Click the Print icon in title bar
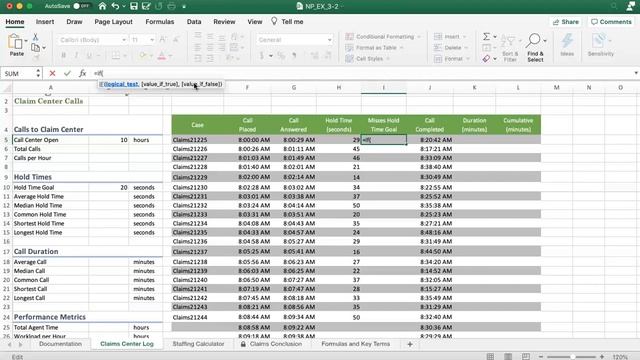 click(x=171, y=6)
